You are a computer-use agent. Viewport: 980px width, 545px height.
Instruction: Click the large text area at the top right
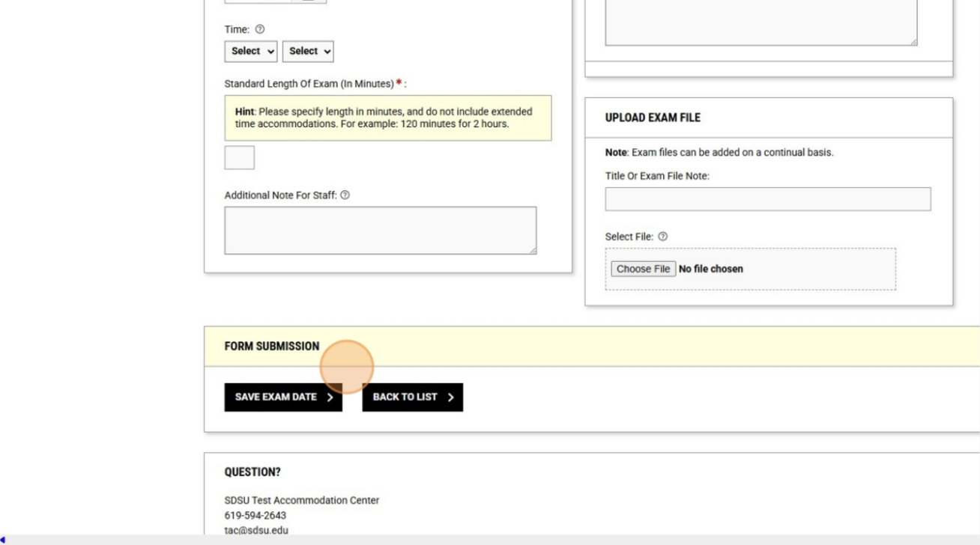click(x=761, y=22)
